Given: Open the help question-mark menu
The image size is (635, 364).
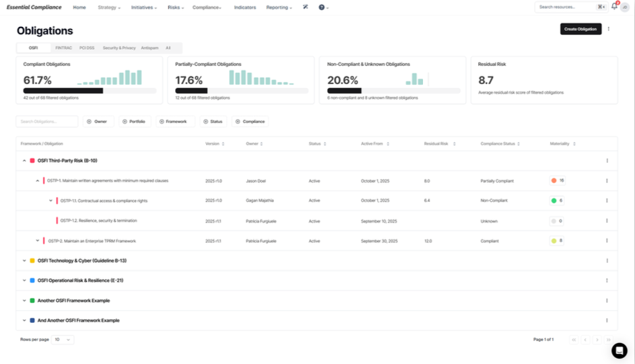Looking at the screenshot, I should (323, 7).
